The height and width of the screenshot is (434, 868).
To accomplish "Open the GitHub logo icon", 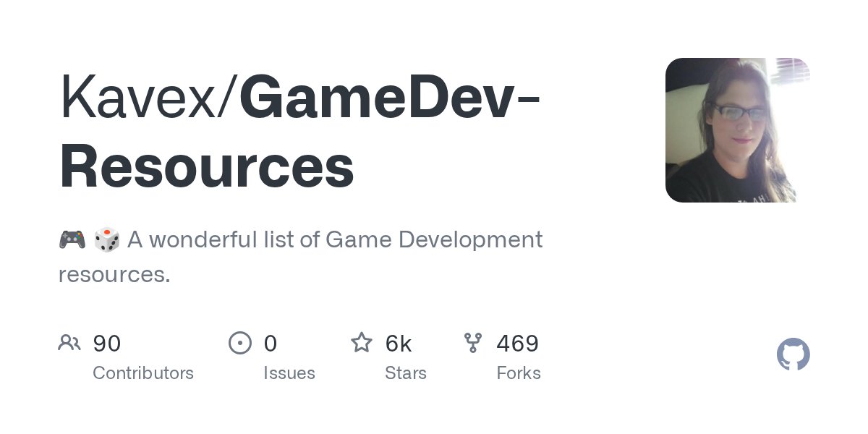I will [x=793, y=355].
